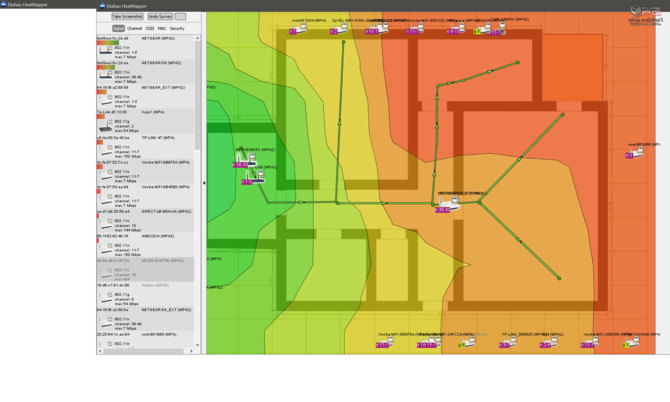
Task: Click the unlabeled button beside Undo Survey
Action: (x=180, y=17)
